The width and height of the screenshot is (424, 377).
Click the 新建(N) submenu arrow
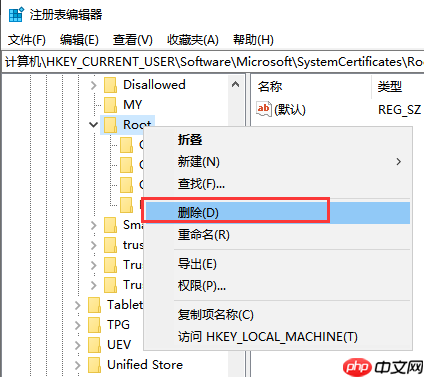pyautogui.click(x=399, y=162)
